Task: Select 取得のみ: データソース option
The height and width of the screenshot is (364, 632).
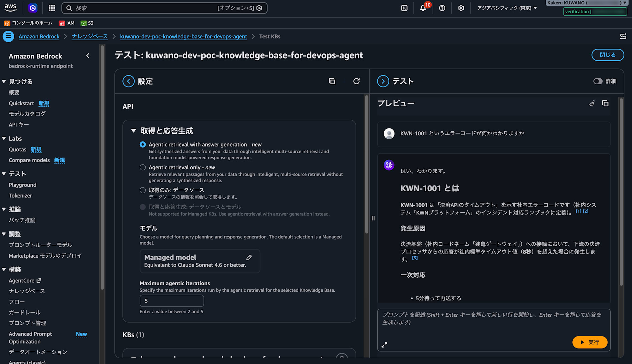Action: (x=143, y=190)
